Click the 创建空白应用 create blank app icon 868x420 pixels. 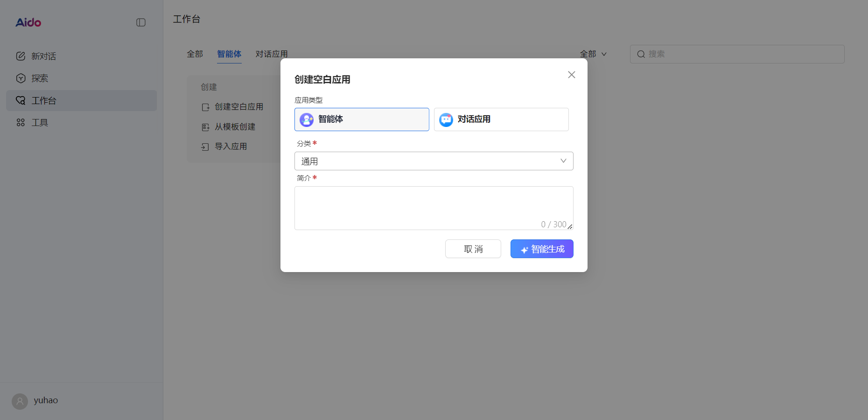(205, 107)
